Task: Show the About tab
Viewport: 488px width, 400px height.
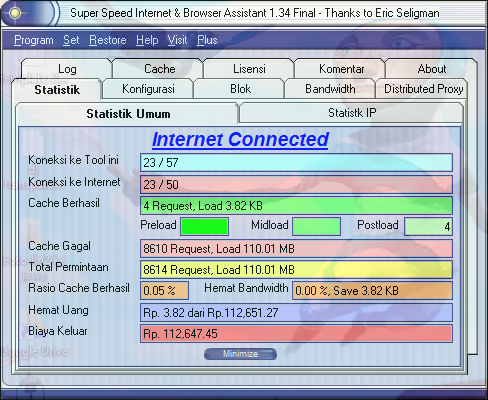Action: click(x=432, y=69)
